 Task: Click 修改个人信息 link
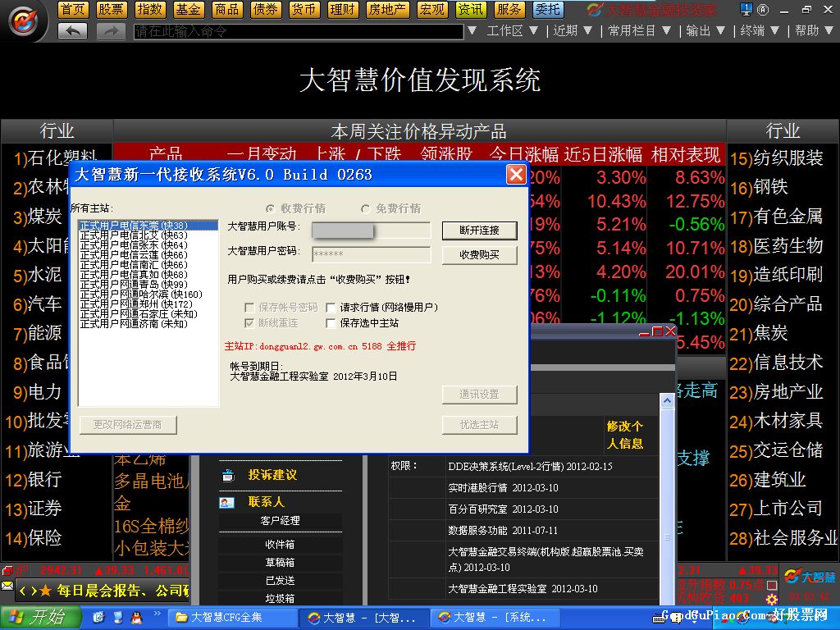coord(624,435)
